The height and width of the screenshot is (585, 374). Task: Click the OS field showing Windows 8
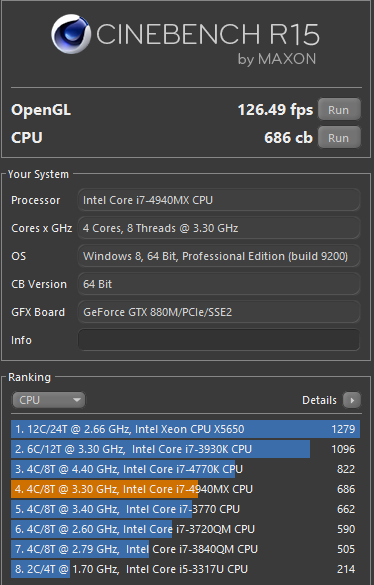pos(219,256)
